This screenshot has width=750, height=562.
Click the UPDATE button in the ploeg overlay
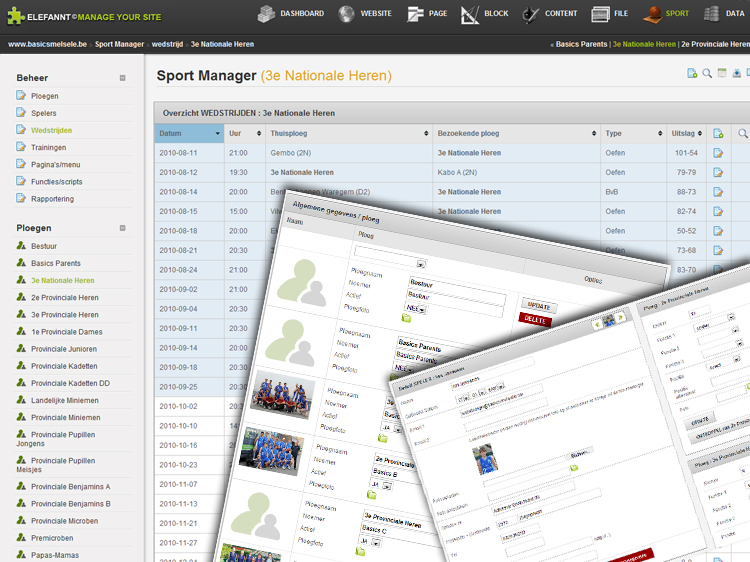tap(539, 305)
